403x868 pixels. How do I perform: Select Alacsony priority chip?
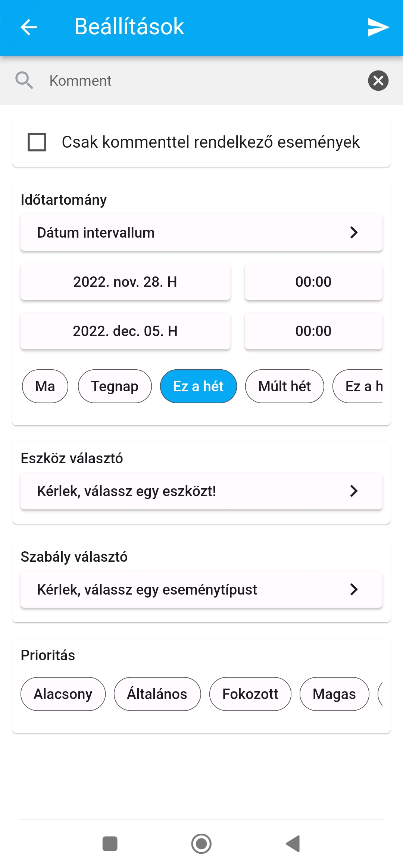click(x=63, y=694)
